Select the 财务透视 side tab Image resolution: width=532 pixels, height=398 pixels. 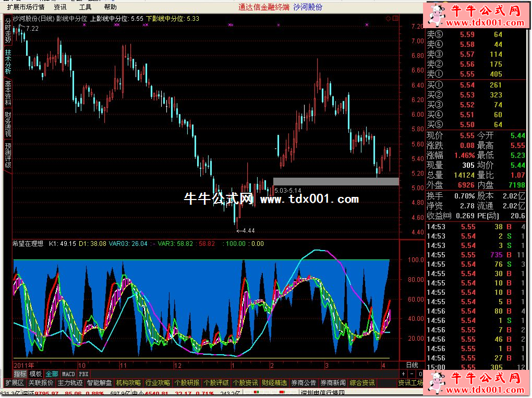pos(8,124)
